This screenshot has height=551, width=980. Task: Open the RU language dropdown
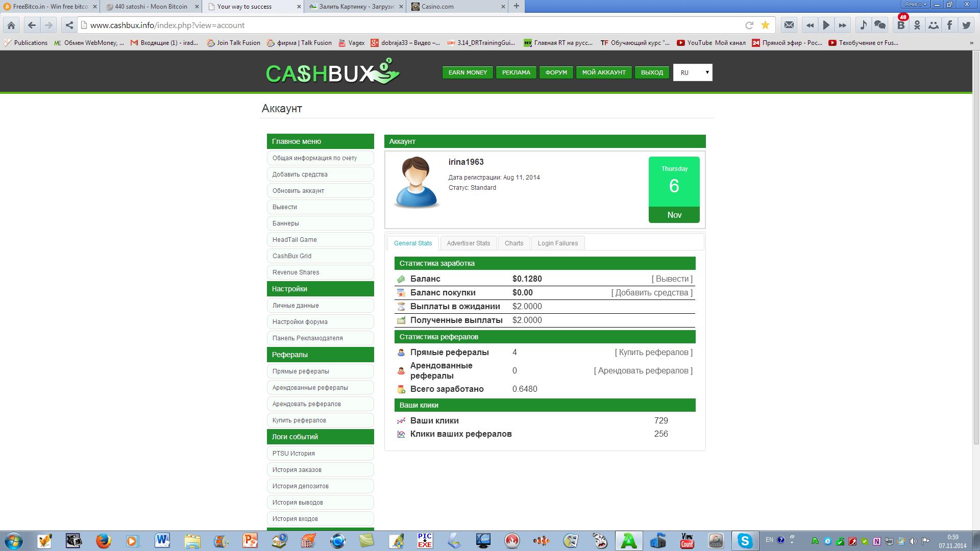[x=693, y=72]
